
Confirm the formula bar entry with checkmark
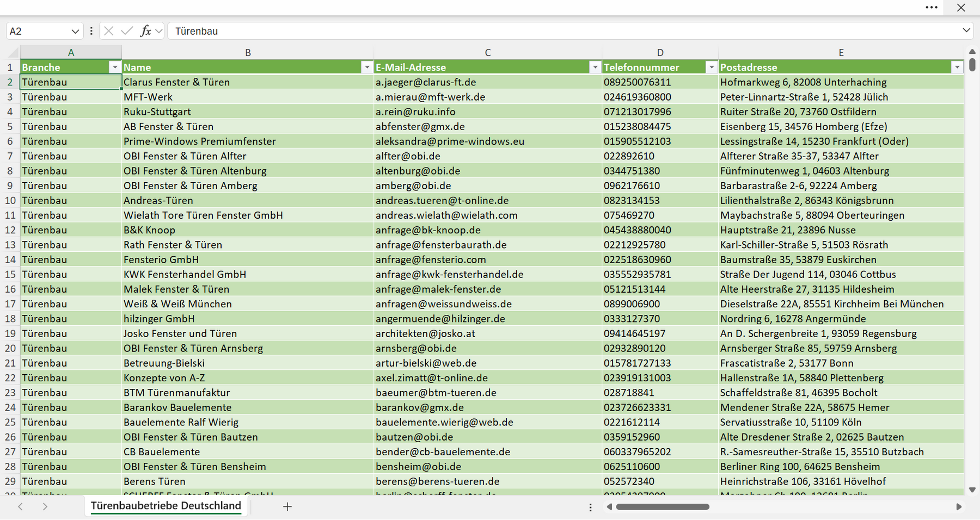[127, 31]
